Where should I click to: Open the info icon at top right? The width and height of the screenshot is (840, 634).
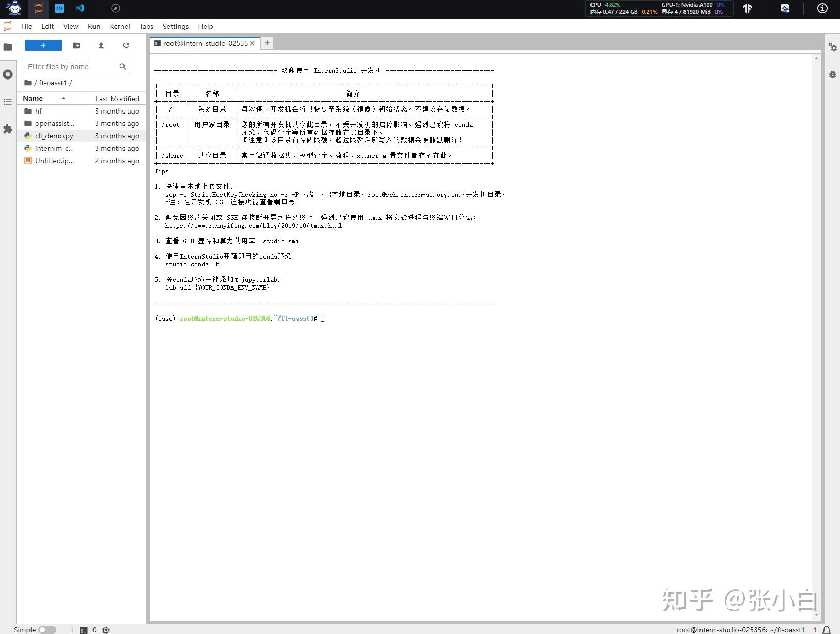click(x=822, y=8)
